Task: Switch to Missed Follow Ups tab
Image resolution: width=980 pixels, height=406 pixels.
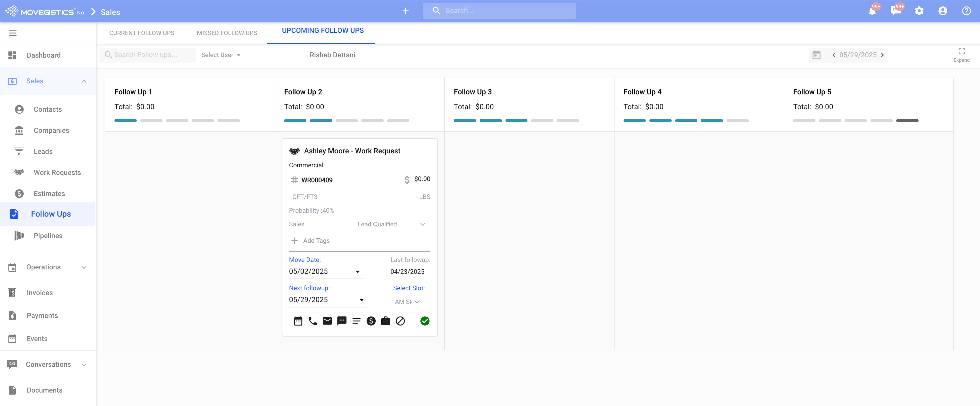Action: [x=227, y=33]
